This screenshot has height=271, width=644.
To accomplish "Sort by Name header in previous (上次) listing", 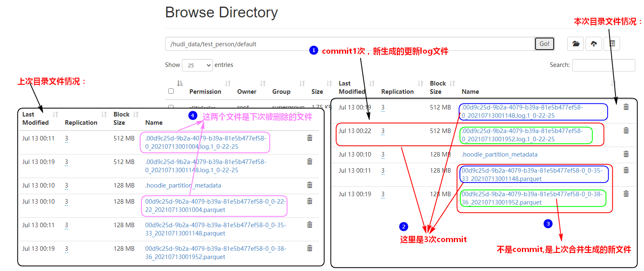I will (154, 123).
